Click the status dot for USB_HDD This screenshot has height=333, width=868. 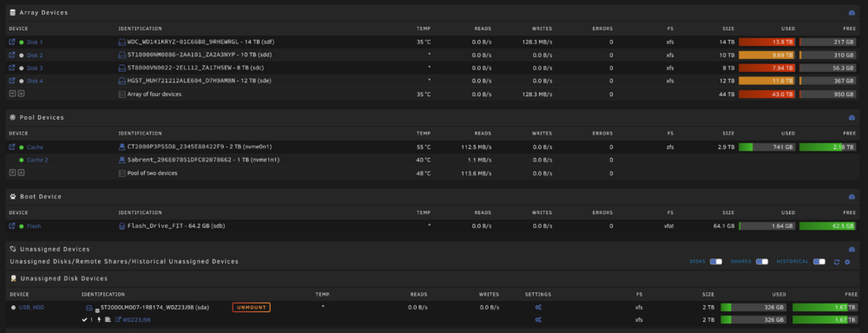tap(13, 308)
